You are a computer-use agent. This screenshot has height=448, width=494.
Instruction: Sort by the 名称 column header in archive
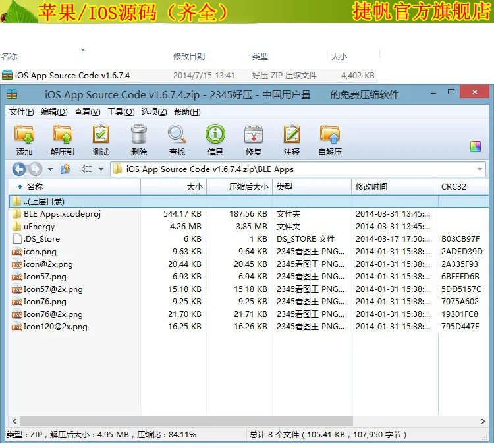[75, 187]
